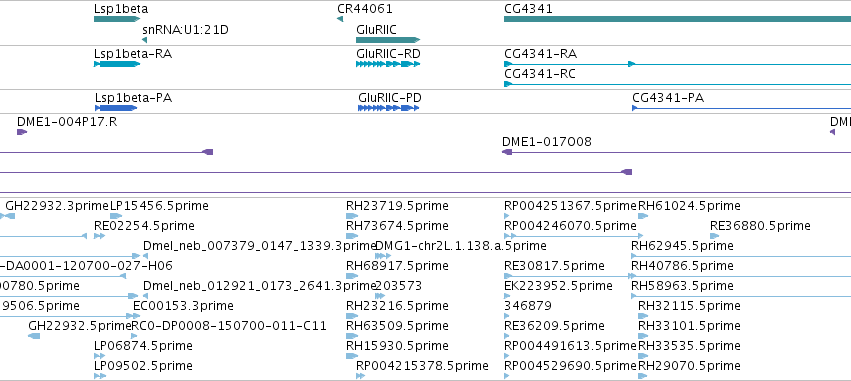Click the RH58963.5prime label
851x381 pixels.
[x=682, y=286]
